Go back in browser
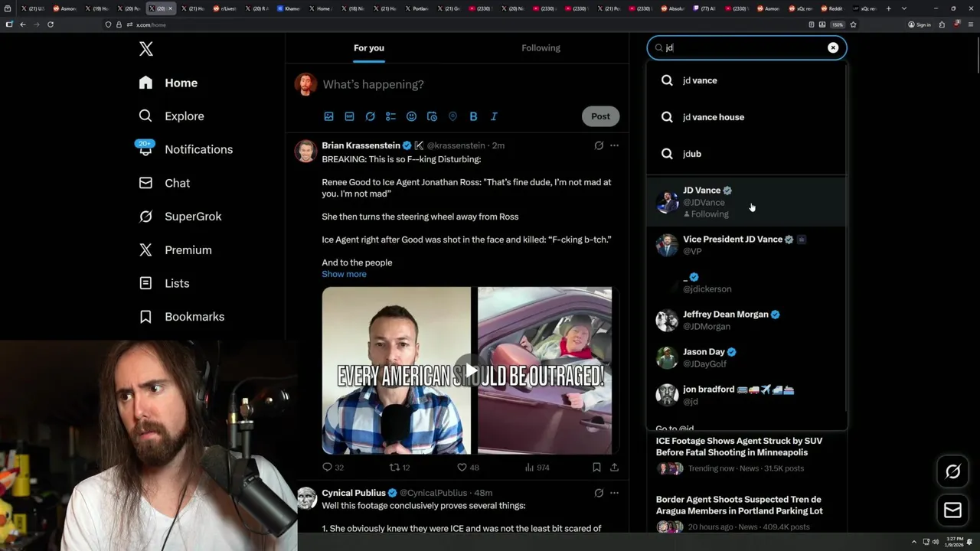The image size is (980, 551). click(x=23, y=24)
